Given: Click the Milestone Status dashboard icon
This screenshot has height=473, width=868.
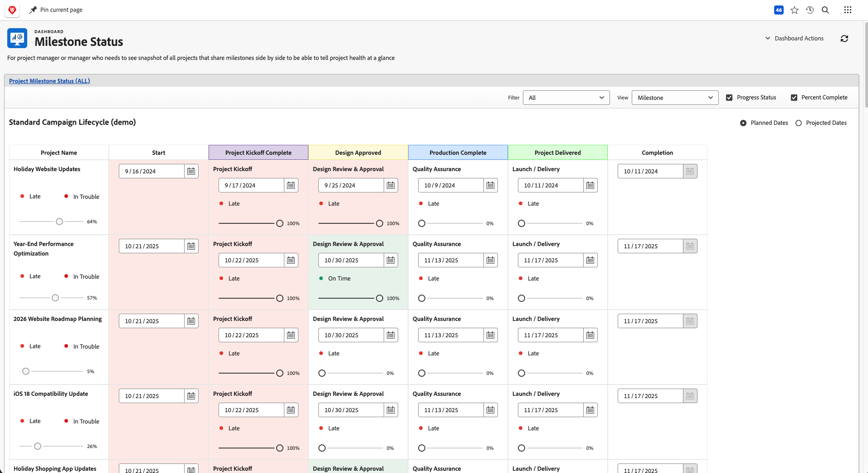Looking at the screenshot, I should click(x=17, y=38).
